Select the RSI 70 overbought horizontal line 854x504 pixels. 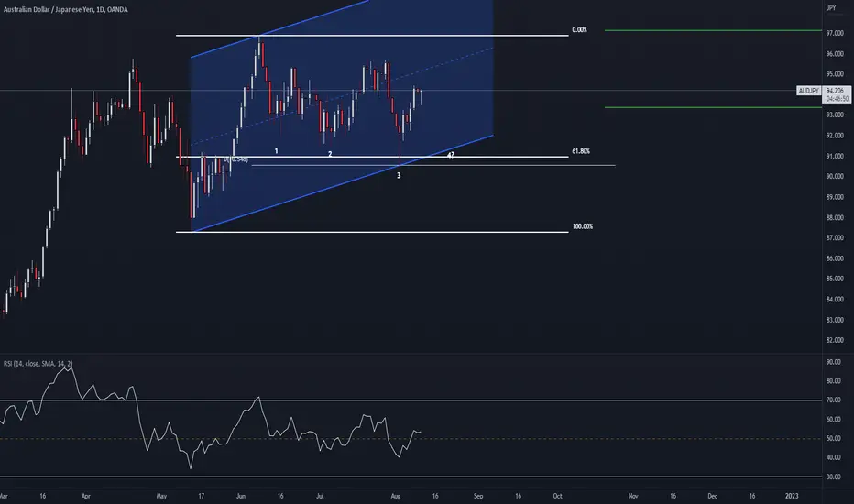[411, 400]
